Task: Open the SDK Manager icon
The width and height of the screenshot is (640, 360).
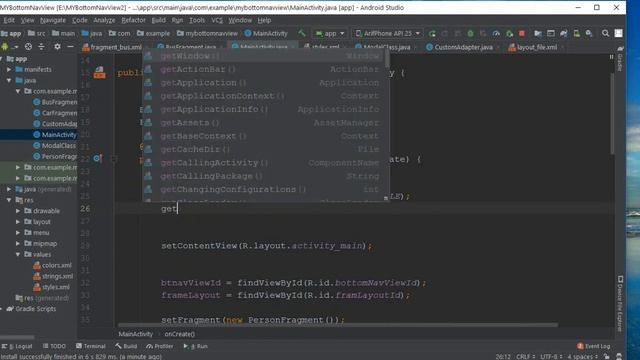Action: tap(589, 33)
